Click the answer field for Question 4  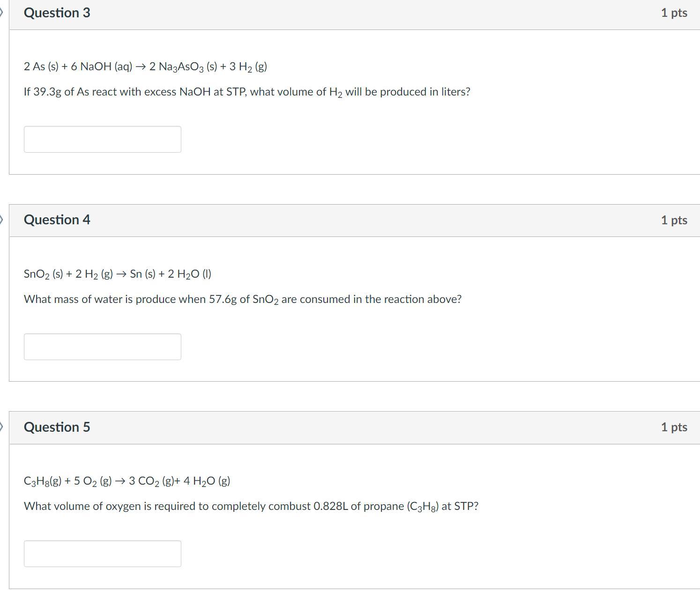point(102,347)
